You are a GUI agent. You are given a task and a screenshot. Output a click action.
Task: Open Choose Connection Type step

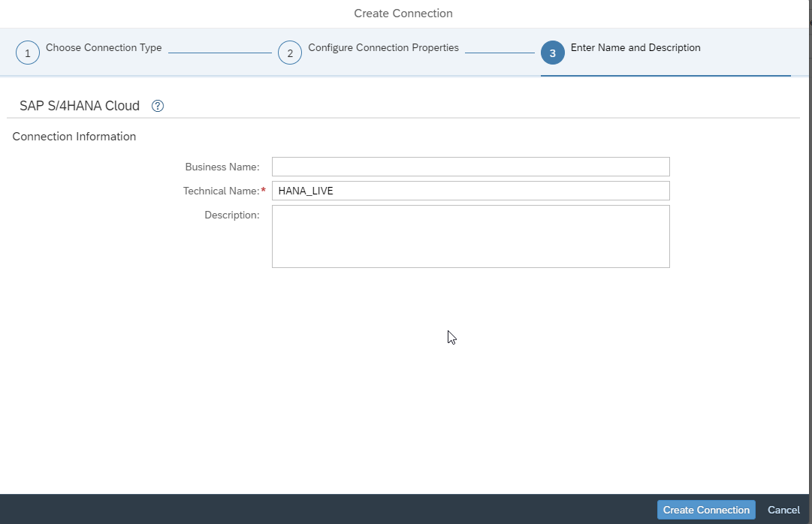pyautogui.click(x=104, y=47)
